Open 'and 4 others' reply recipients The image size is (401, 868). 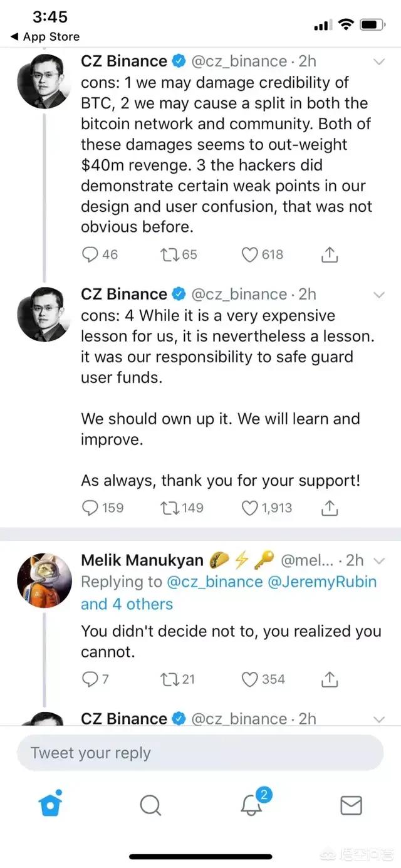click(x=127, y=604)
